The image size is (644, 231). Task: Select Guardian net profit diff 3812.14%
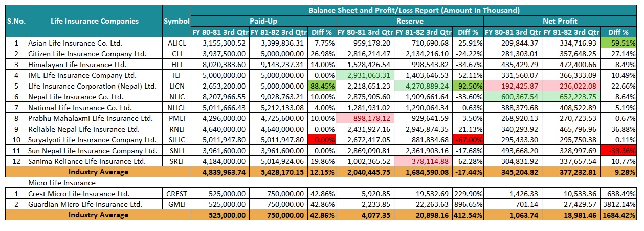click(x=619, y=204)
